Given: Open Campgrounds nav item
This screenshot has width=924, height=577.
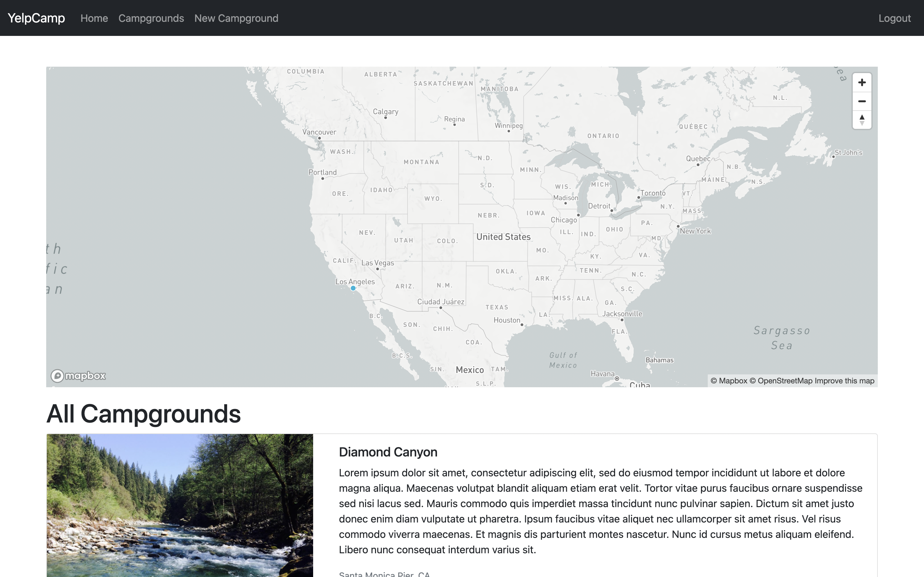Looking at the screenshot, I should coord(151,18).
